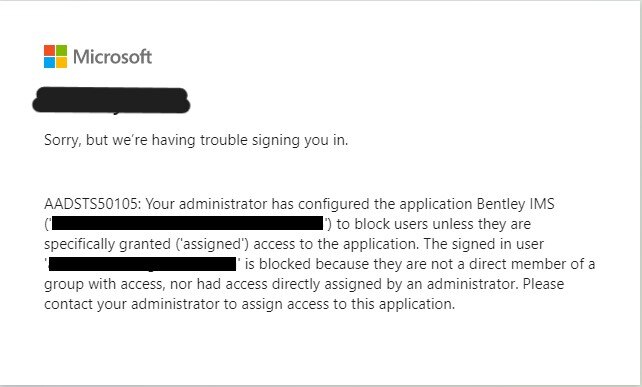This screenshot has height=387, width=642.
Task: Click the green square of Microsoft logo
Action: 61,51
